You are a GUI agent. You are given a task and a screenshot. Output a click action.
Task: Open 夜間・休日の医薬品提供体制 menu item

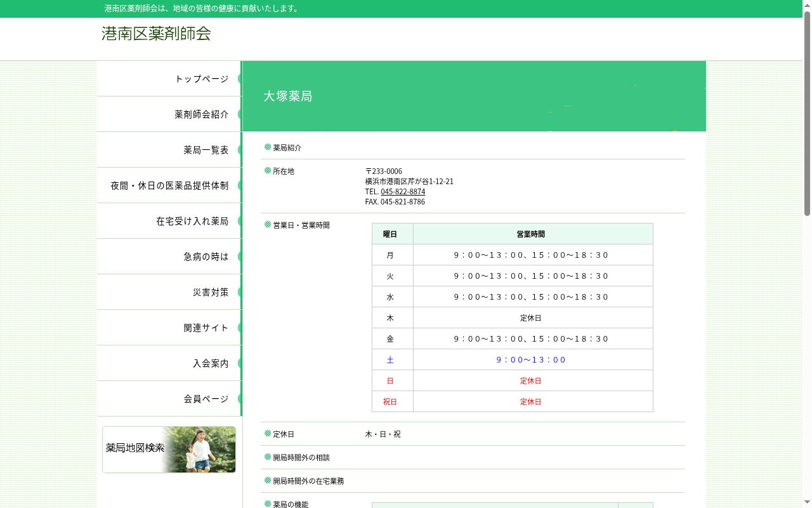[x=169, y=185]
